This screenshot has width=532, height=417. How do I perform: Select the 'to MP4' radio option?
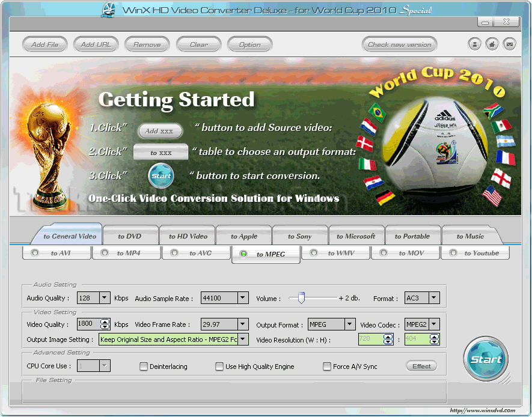(127, 252)
